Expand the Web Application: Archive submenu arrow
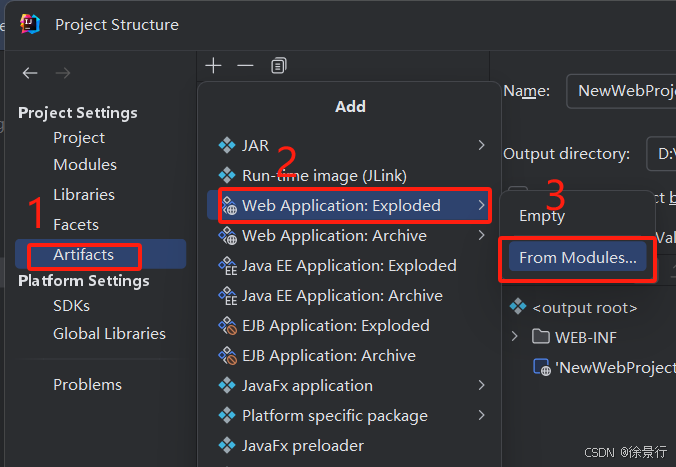Image resolution: width=676 pixels, height=467 pixels. (482, 235)
